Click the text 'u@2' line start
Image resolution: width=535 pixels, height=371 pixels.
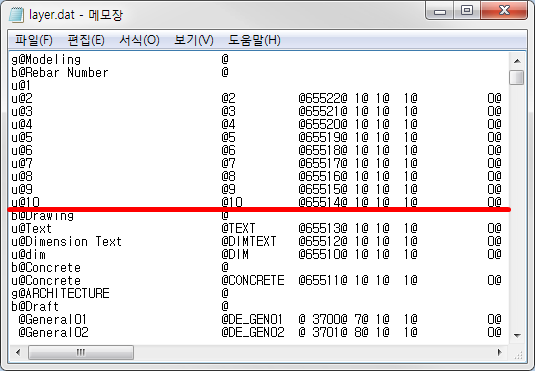click(x=22, y=99)
